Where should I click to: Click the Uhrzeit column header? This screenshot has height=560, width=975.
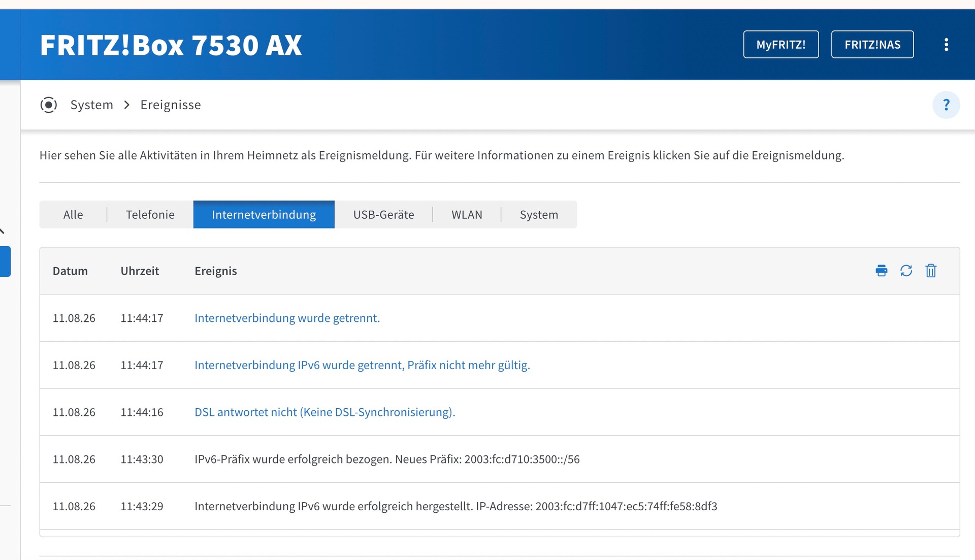click(140, 271)
